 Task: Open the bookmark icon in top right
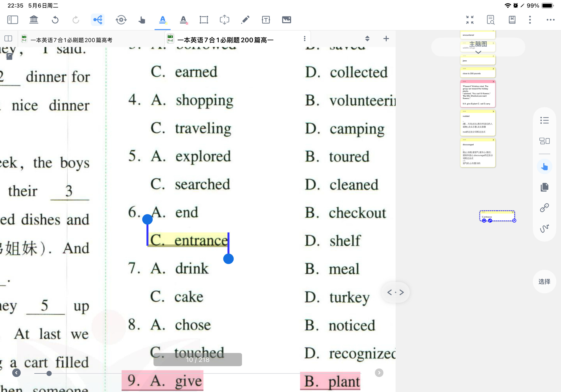click(512, 20)
